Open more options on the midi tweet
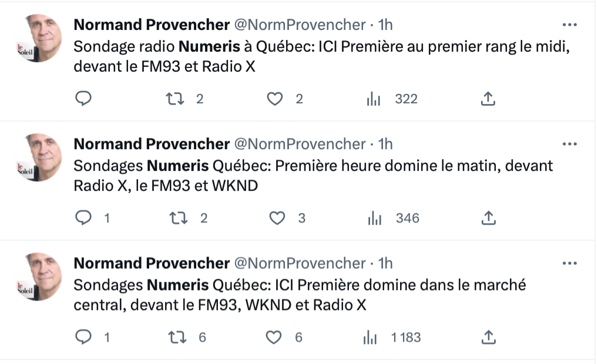598x364 pixels. [x=569, y=25]
